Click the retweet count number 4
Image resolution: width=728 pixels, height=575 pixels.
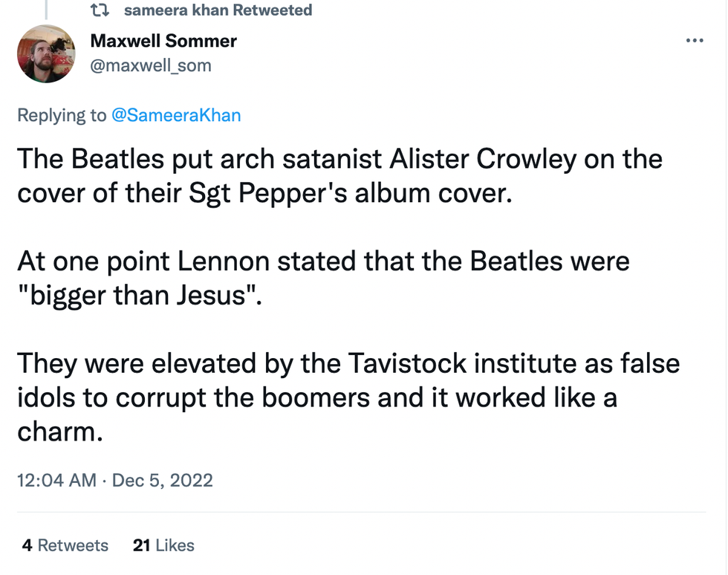(27, 545)
